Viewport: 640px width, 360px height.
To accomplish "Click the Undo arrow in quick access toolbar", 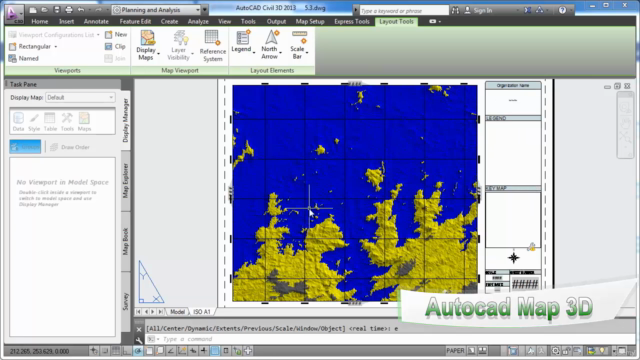I will (81, 10).
